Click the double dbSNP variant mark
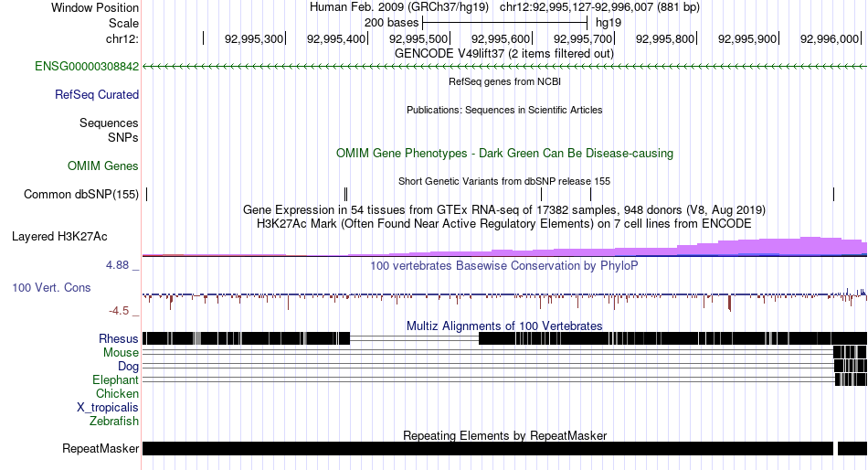Image resolution: width=868 pixels, height=470 pixels. coord(346,195)
